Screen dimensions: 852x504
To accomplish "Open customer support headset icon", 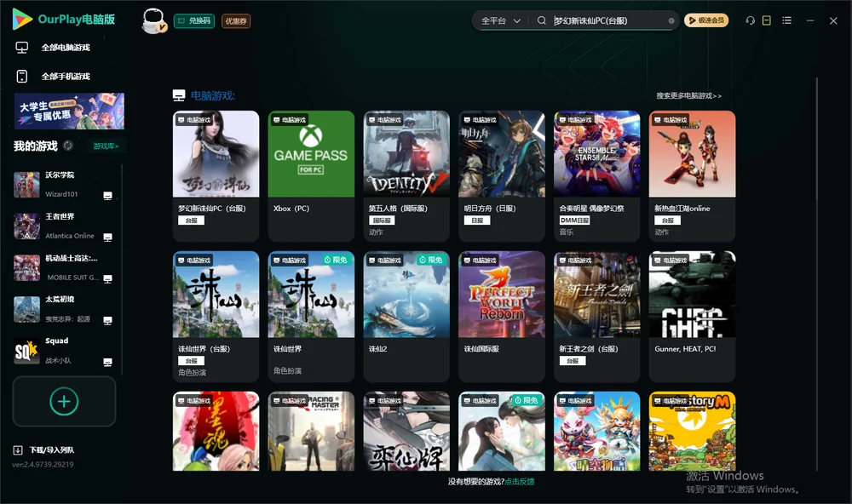I will (x=750, y=20).
